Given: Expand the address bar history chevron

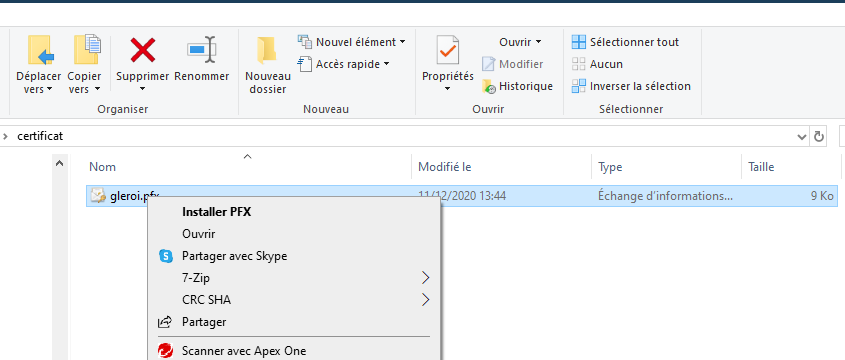Looking at the screenshot, I should pos(801,137).
